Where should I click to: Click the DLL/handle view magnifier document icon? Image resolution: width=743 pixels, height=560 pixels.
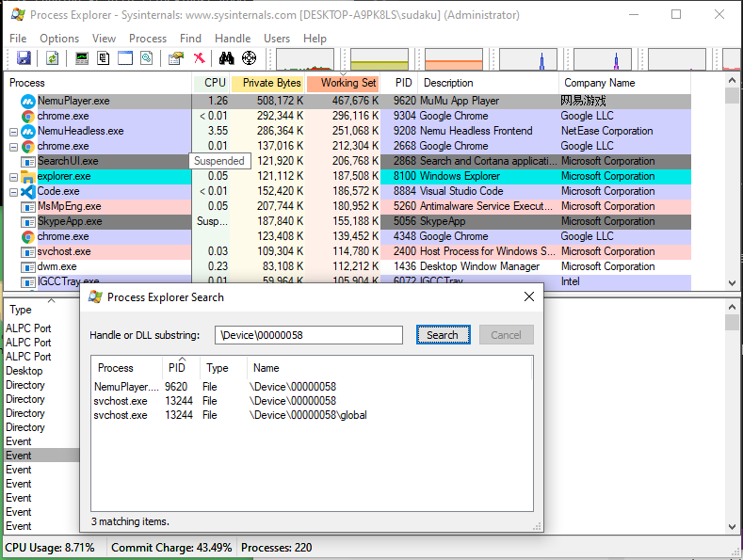(147, 58)
